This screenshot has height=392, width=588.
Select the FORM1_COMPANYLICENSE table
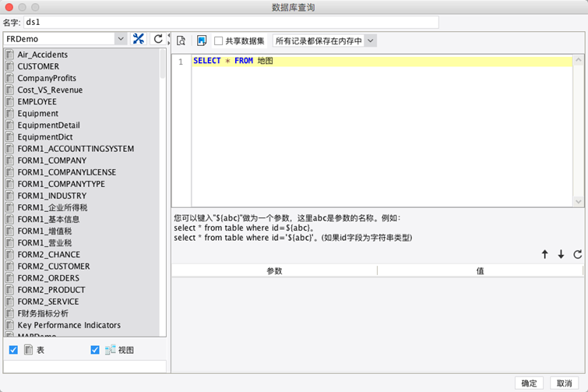point(67,172)
